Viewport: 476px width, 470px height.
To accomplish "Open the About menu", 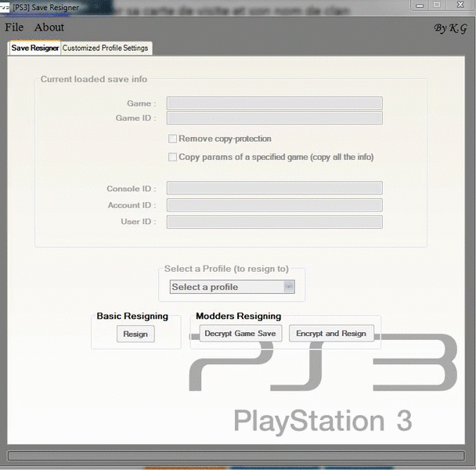I will [49, 27].
